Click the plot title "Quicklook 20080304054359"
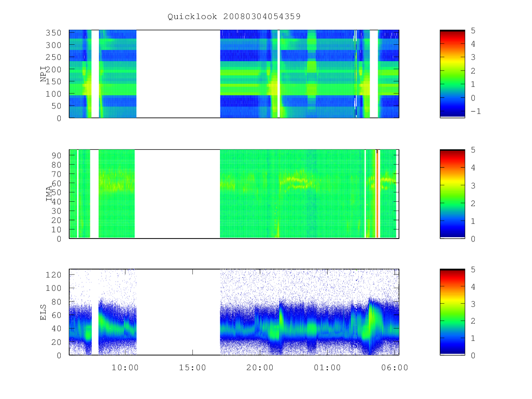Viewport: 532px width, 399px height. click(x=234, y=17)
